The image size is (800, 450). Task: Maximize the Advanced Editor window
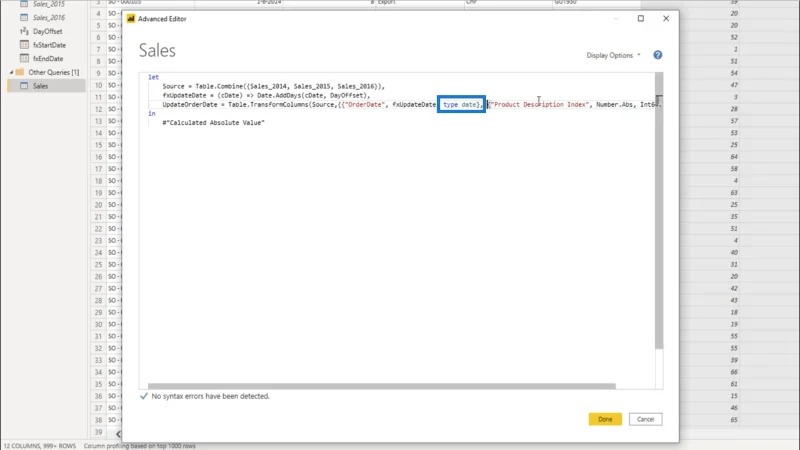pos(641,18)
